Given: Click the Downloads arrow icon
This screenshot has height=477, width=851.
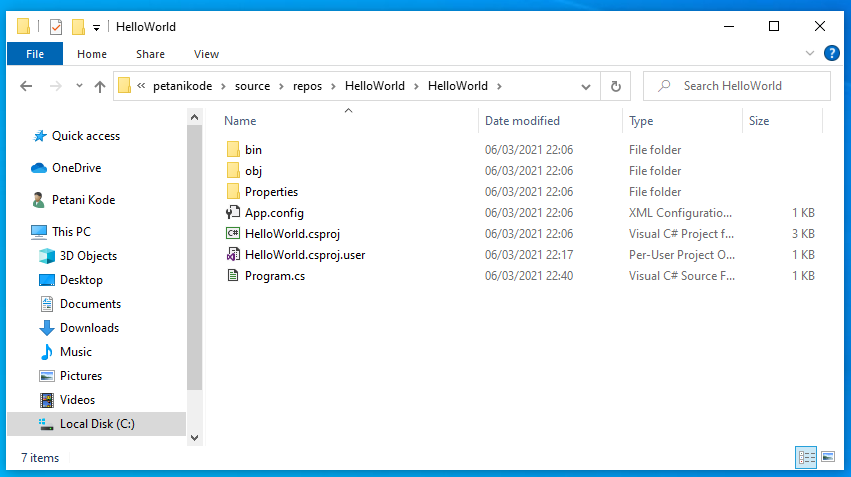Looking at the screenshot, I should (47, 328).
